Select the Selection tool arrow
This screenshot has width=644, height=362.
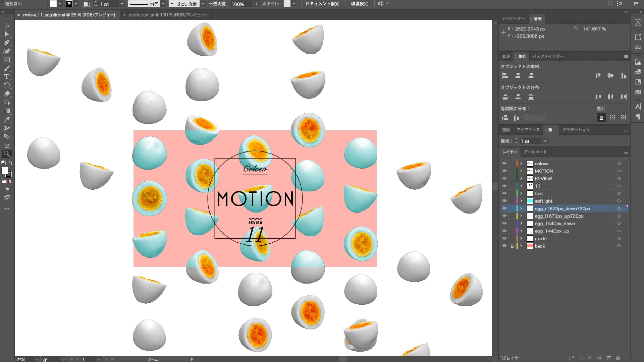click(7, 25)
